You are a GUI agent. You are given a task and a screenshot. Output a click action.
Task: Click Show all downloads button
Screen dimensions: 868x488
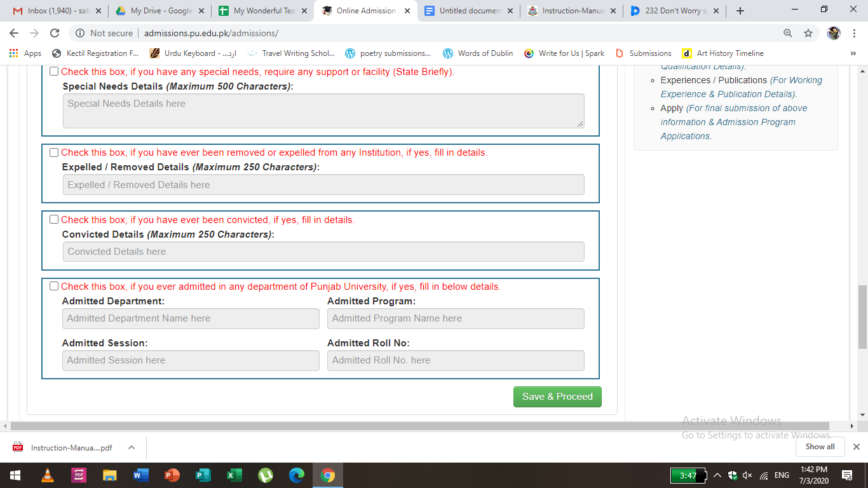820,447
